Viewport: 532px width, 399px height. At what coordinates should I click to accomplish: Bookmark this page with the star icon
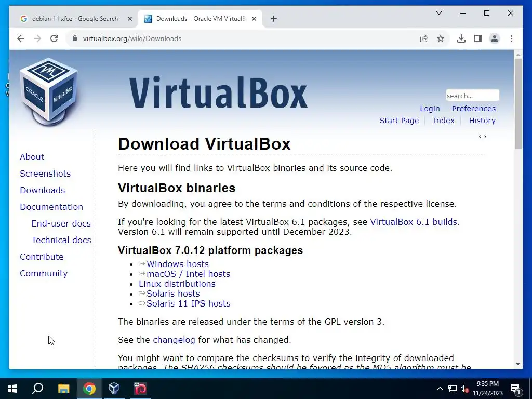[441, 38]
